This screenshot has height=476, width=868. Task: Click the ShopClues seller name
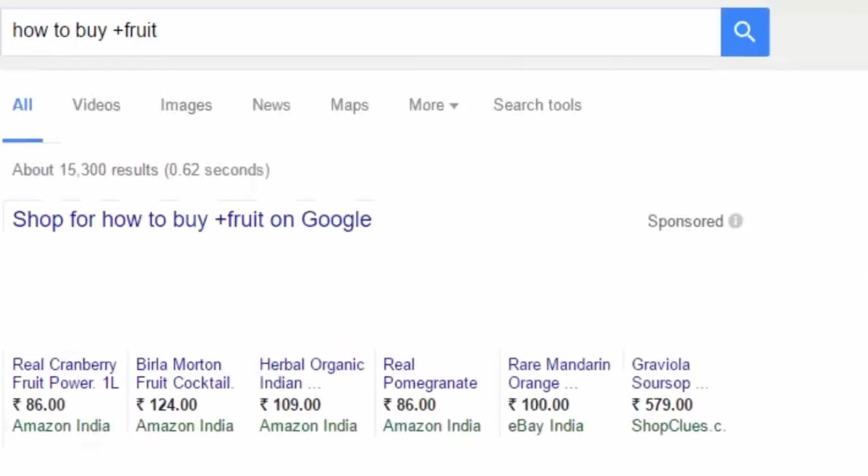678,426
